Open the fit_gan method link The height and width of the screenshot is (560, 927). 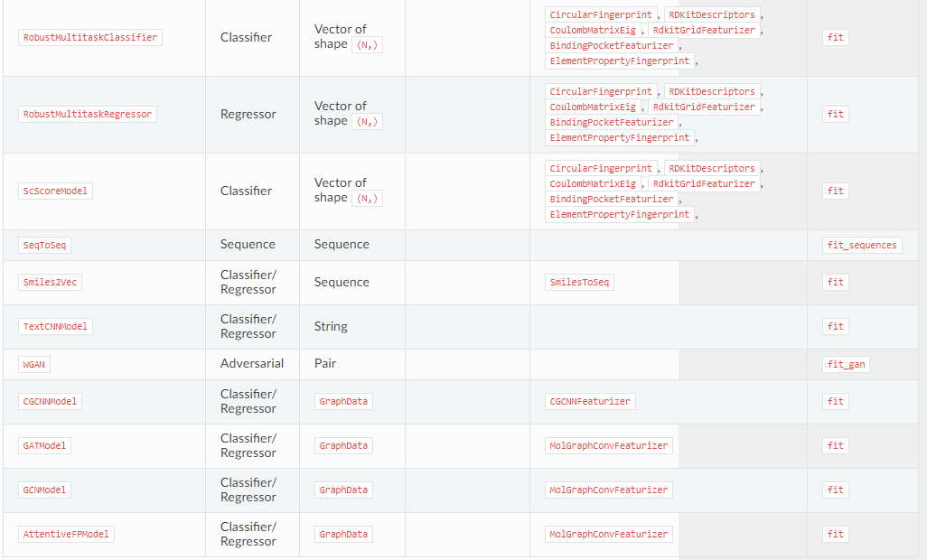point(846,364)
